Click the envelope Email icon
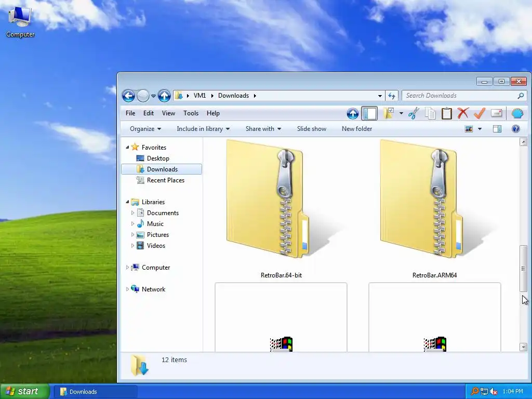 click(496, 113)
